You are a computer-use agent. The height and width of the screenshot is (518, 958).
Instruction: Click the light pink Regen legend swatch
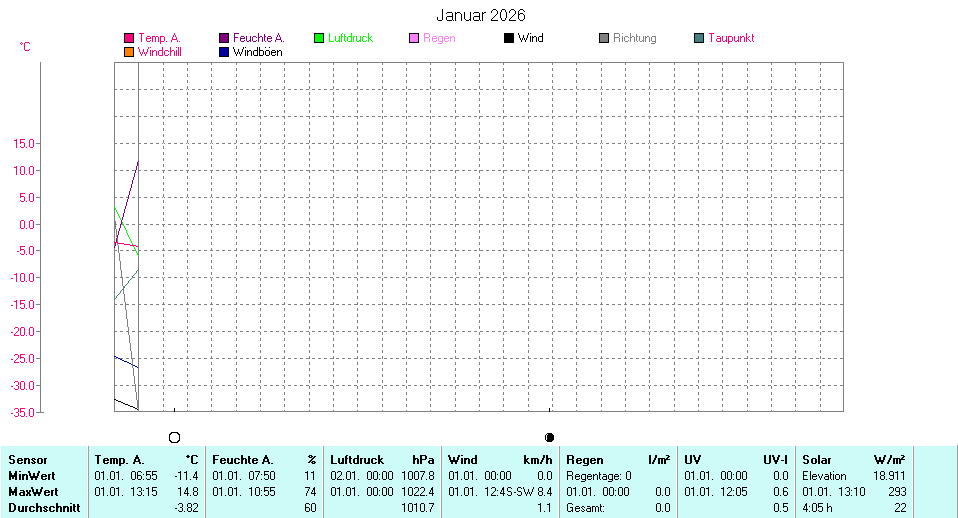(x=414, y=39)
